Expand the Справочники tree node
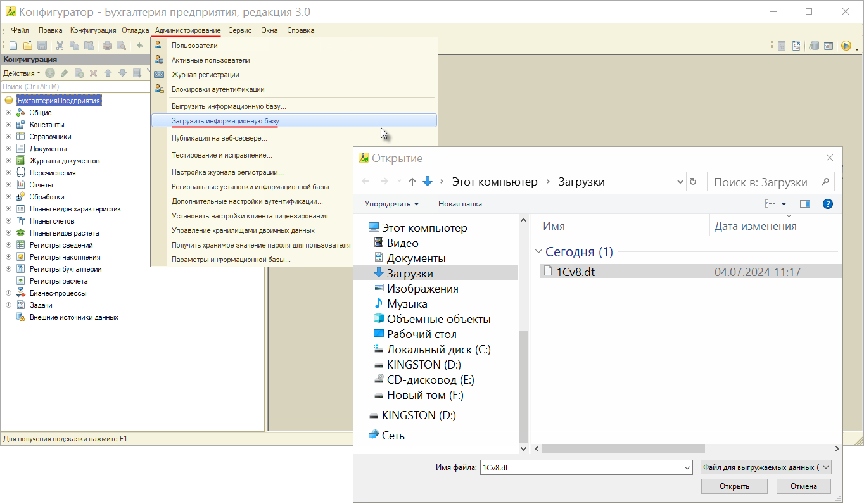 click(x=8, y=137)
